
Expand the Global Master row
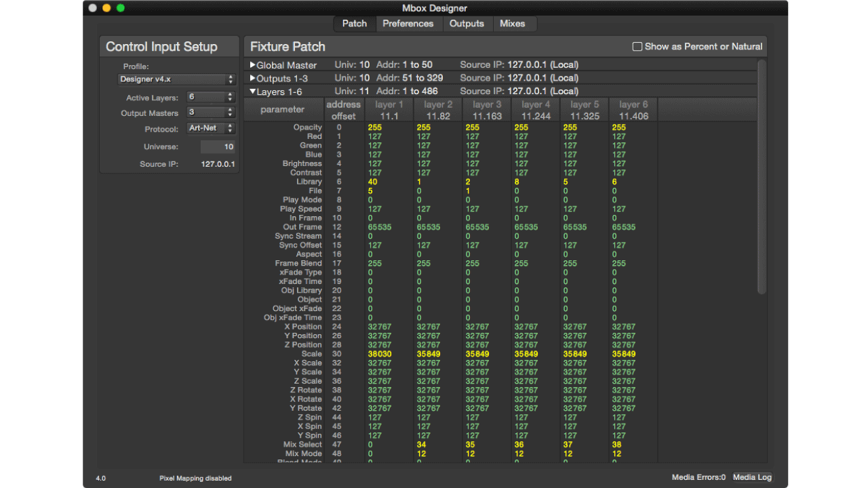pyautogui.click(x=253, y=65)
